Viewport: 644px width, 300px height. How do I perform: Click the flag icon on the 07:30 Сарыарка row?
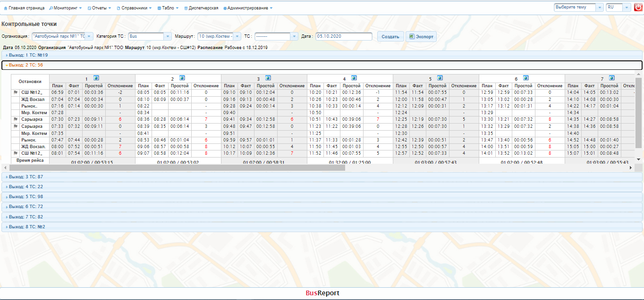[x=16, y=120]
